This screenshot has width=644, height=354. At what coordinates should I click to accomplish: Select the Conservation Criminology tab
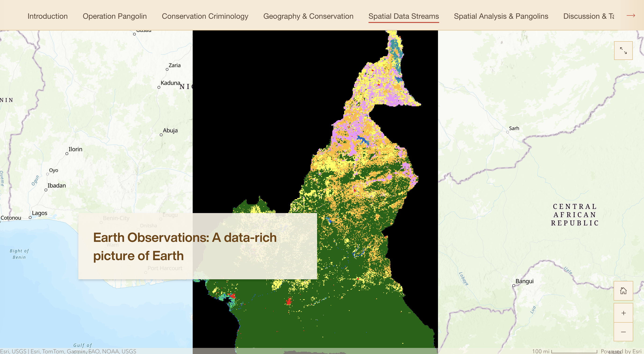coord(205,16)
